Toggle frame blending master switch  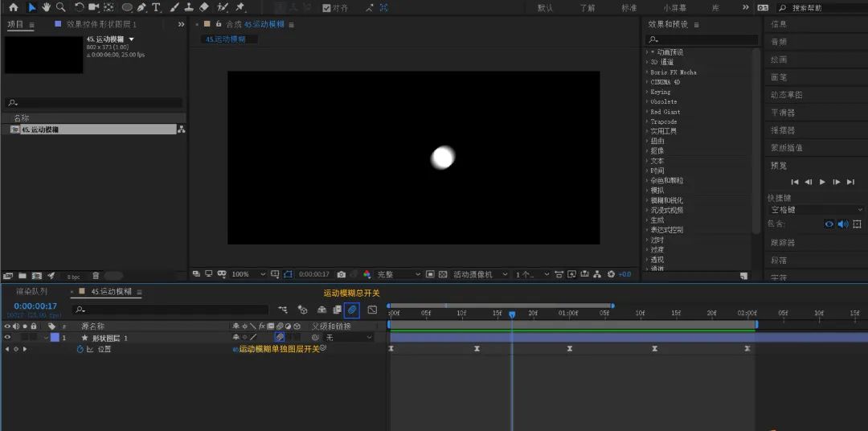click(337, 310)
